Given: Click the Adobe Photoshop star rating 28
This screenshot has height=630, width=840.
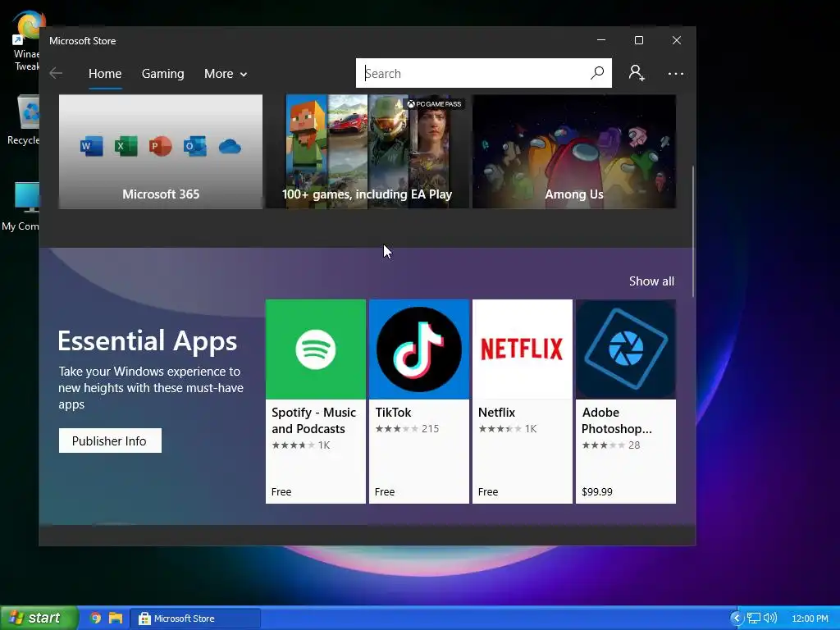Looking at the screenshot, I should click(x=610, y=445).
